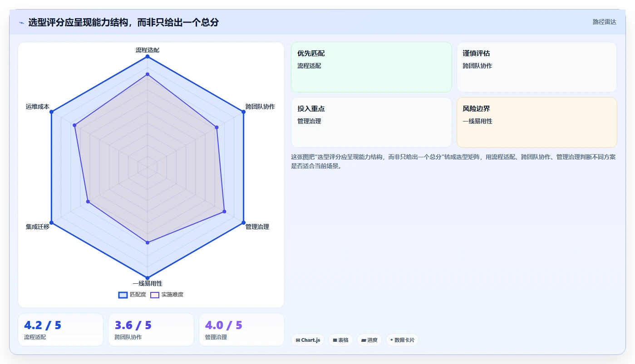
Task: Click the 管理治理 caption under 4.0 / 5
Action: (216, 337)
